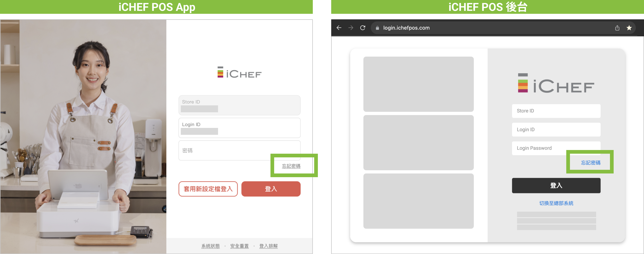
Task: Click the Store ID field in POS App
Action: pyautogui.click(x=239, y=105)
